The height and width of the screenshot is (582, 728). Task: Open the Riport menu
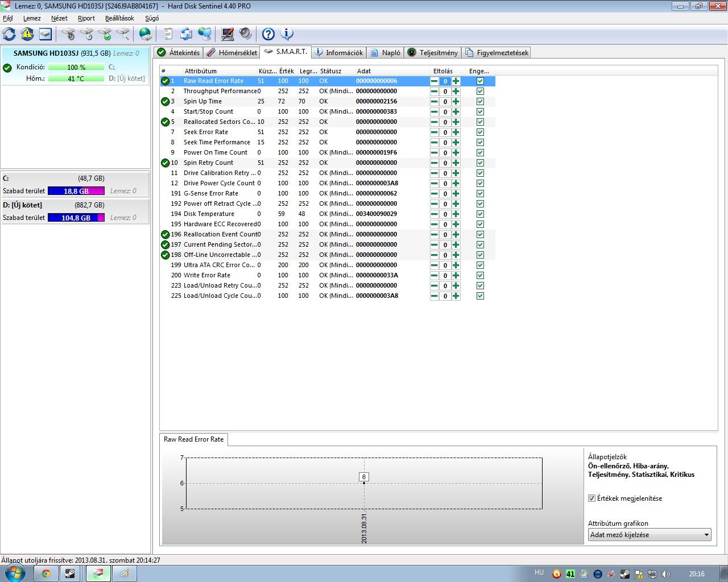coord(86,18)
